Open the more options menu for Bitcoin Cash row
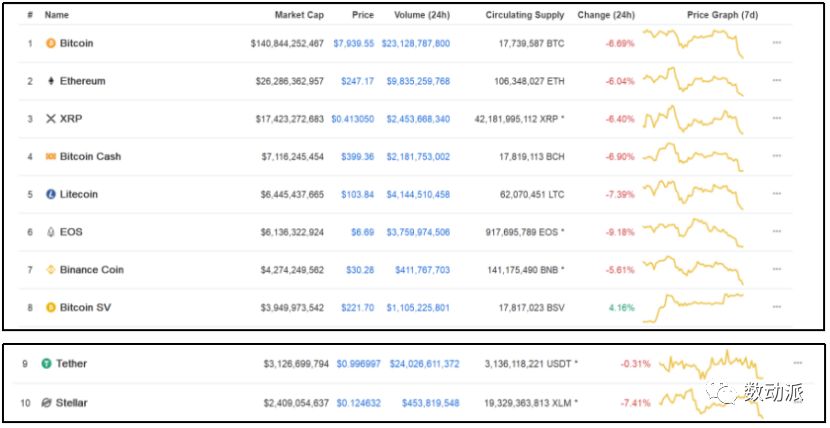The height and width of the screenshot is (428, 830). [x=777, y=156]
